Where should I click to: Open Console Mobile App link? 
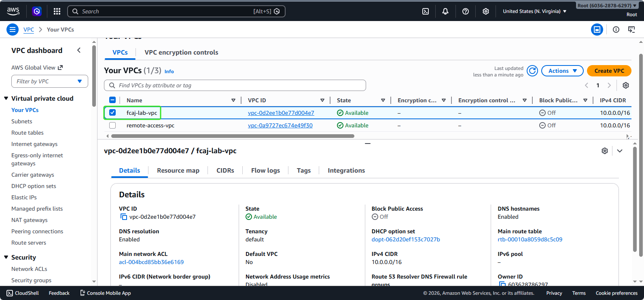click(105, 293)
